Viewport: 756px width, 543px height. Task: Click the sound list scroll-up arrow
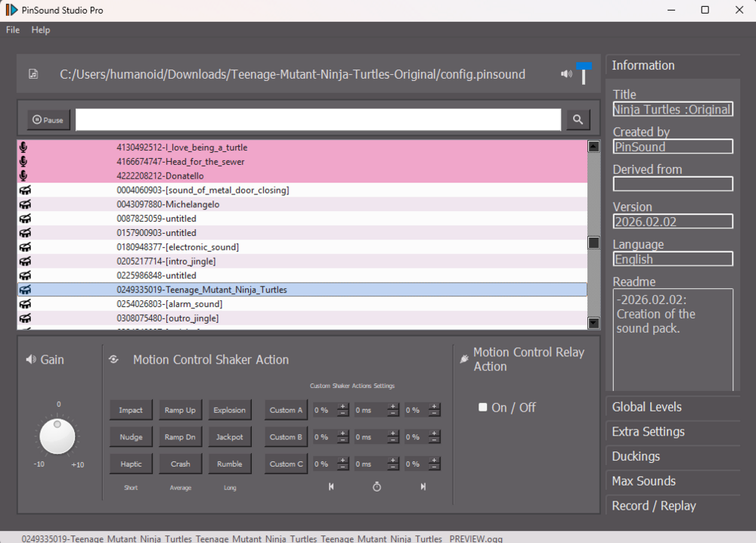(593, 146)
